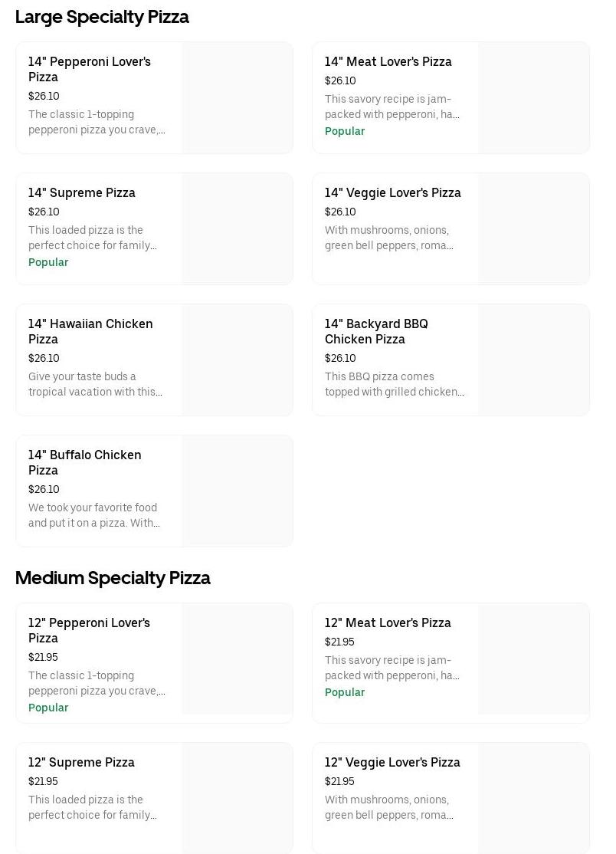Screen dimensions: 616x854
Task: Select the 12" Meat Lover's Pizza title
Action: click(388, 622)
